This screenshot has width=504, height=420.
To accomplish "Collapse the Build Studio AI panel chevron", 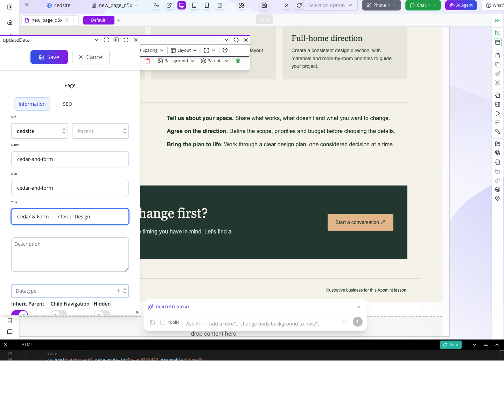I will click(x=358, y=307).
